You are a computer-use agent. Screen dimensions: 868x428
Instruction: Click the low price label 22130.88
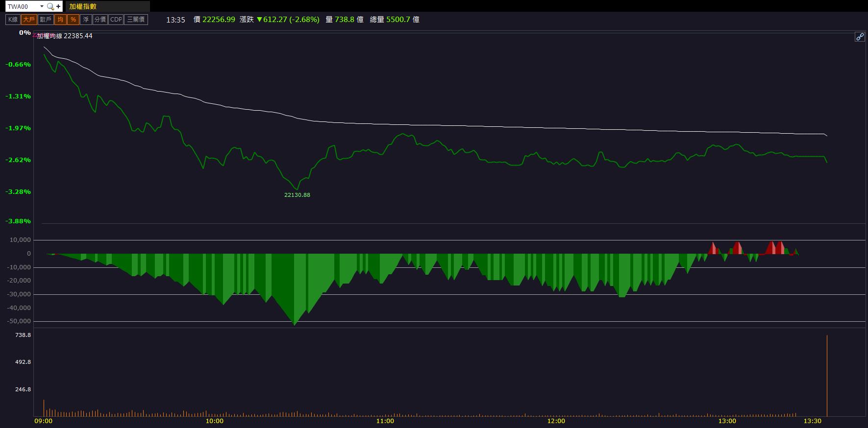pyautogui.click(x=297, y=195)
